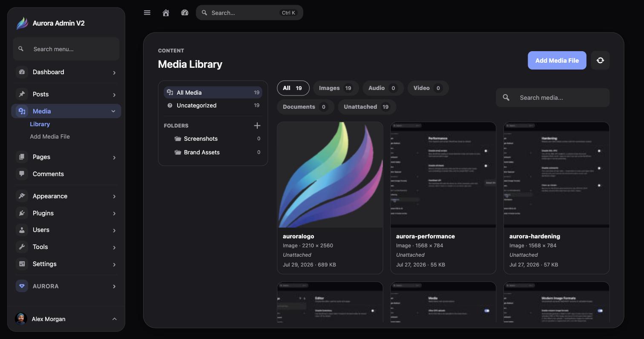Open Add Media File sidebar link
This screenshot has height=339, width=644.
pyautogui.click(x=50, y=136)
